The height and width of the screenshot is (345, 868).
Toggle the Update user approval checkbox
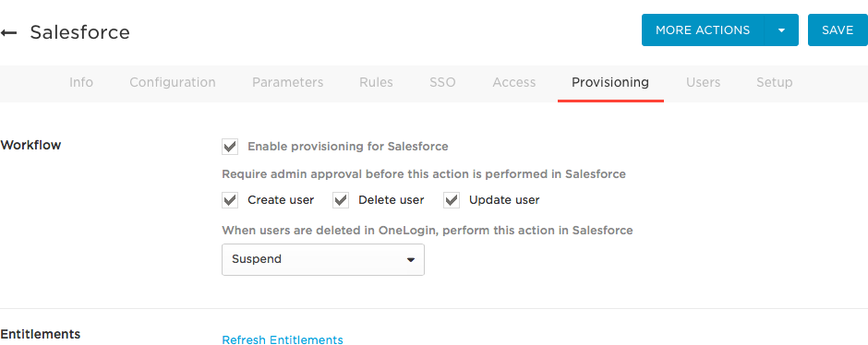coord(452,200)
